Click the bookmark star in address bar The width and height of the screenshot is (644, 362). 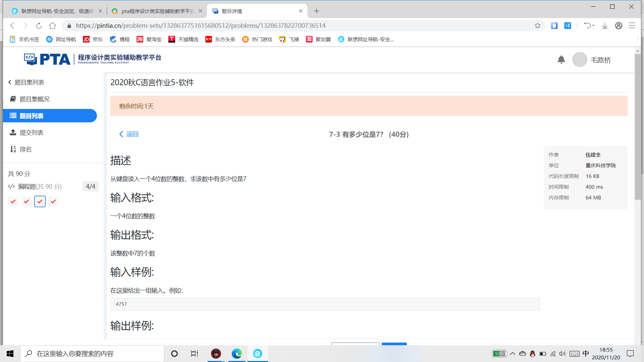point(538,25)
